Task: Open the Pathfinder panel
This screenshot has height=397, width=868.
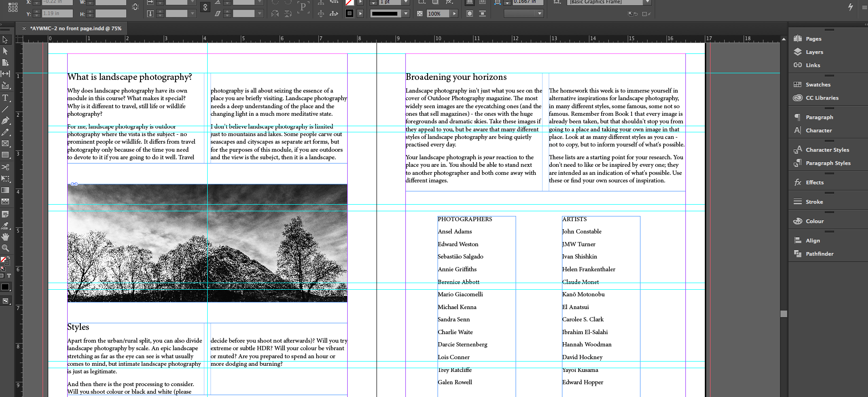Action: [819, 254]
